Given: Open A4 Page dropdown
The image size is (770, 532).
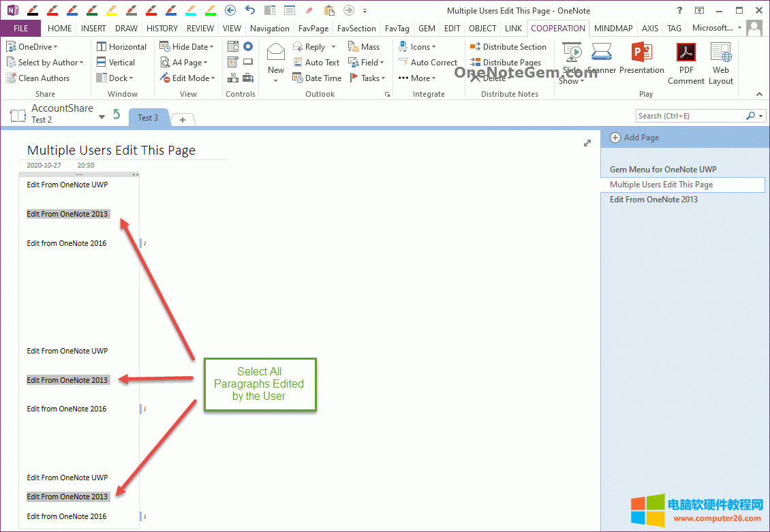Looking at the screenshot, I should pyautogui.click(x=184, y=63).
